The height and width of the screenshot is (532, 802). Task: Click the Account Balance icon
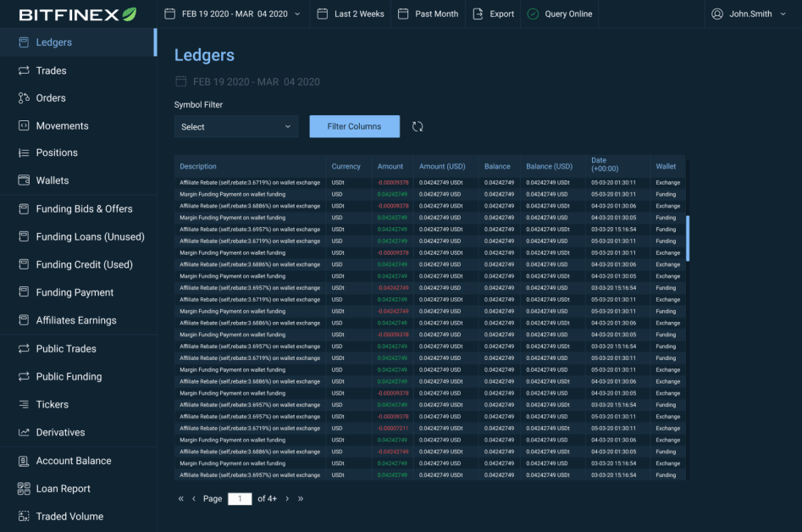coord(24,461)
